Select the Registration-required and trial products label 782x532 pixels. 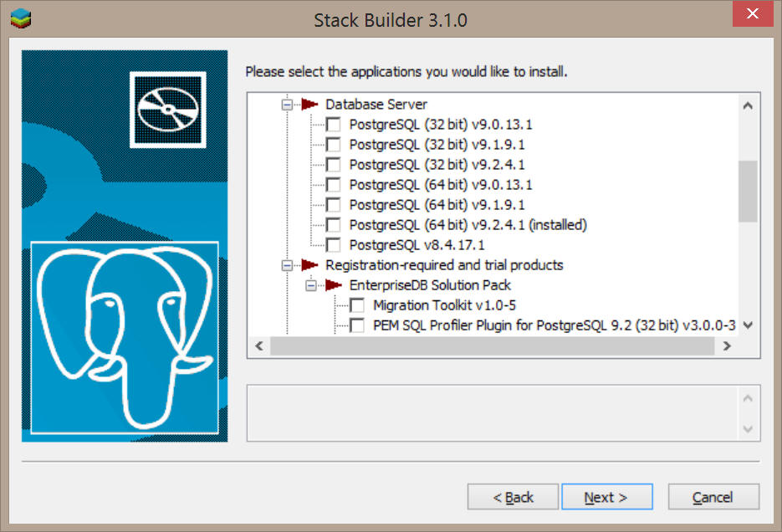444,265
